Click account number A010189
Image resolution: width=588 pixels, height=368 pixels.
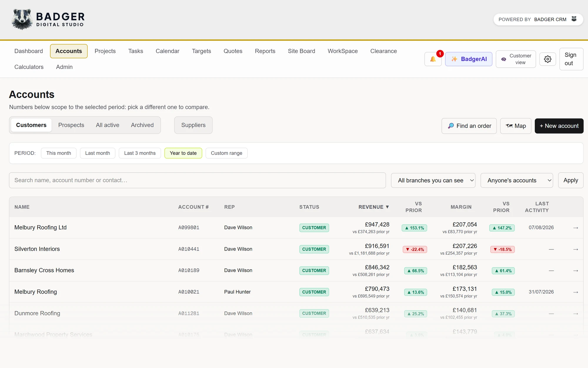point(189,271)
